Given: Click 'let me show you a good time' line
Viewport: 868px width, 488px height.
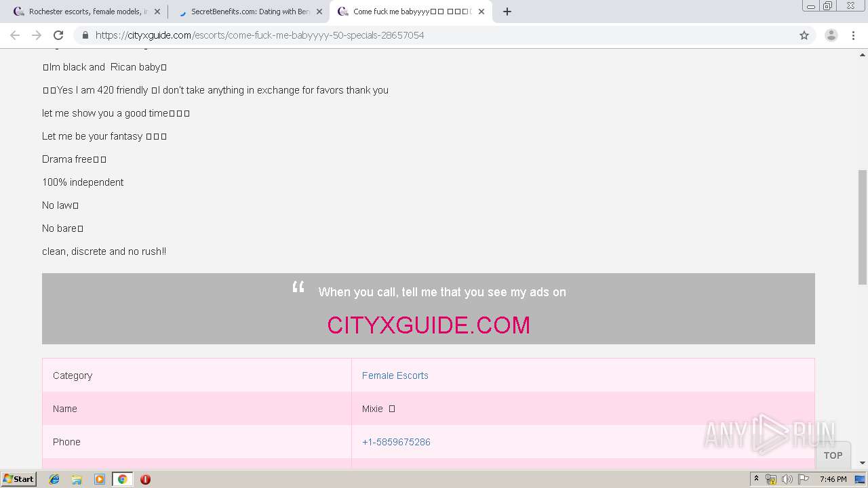Looking at the screenshot, I should coord(116,113).
